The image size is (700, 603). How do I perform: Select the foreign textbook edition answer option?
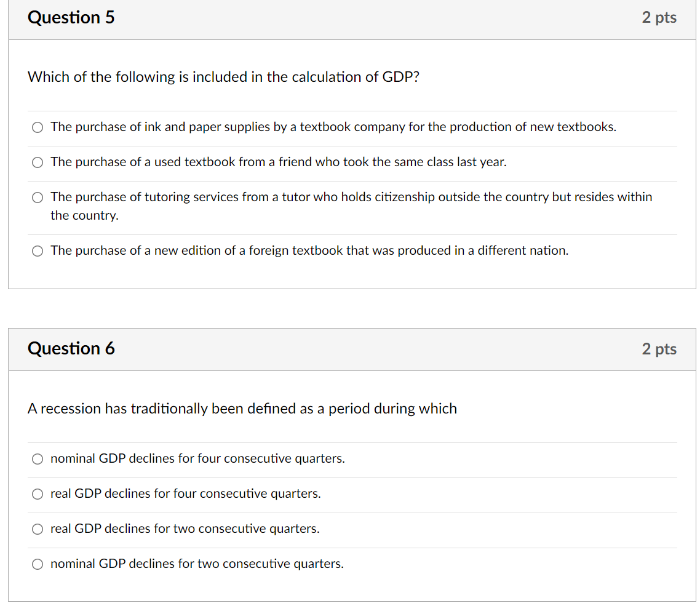click(37, 250)
